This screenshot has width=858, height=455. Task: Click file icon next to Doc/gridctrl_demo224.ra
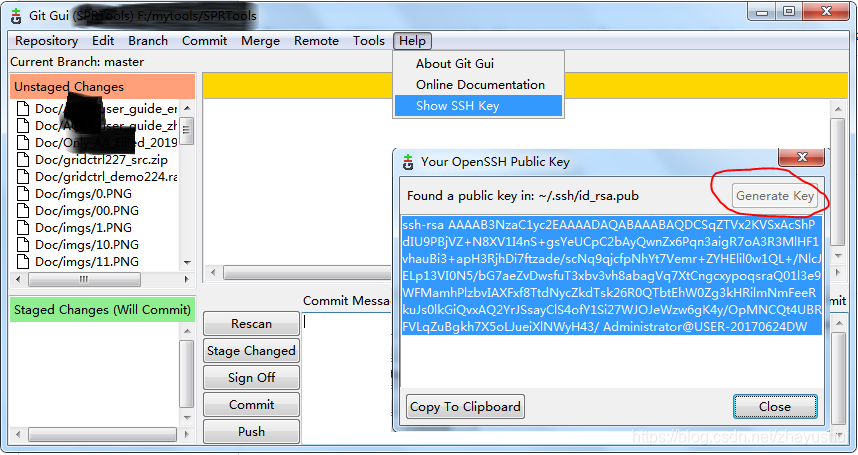[x=23, y=177]
